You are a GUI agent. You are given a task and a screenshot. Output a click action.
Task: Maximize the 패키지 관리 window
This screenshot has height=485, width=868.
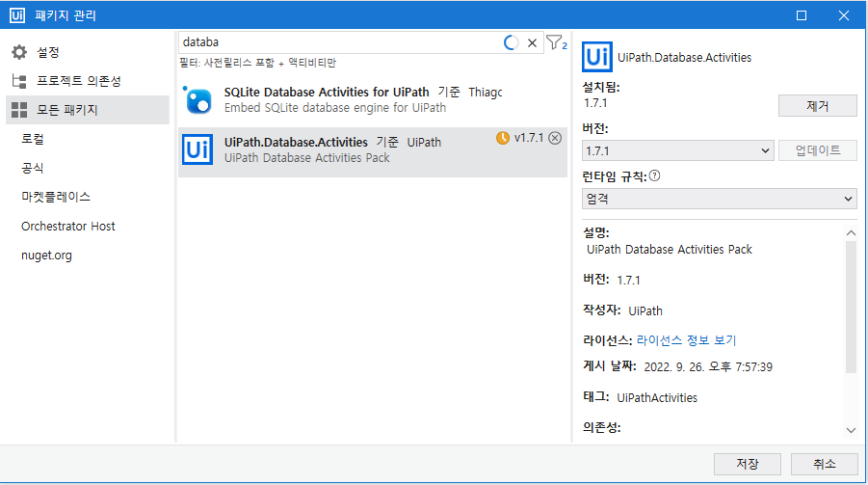(x=801, y=15)
